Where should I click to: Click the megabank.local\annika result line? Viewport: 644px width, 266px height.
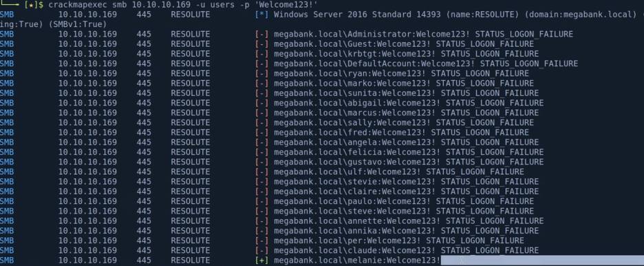coord(406,231)
